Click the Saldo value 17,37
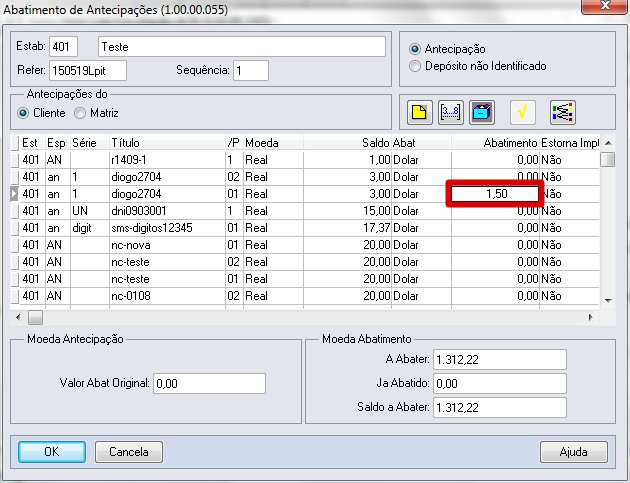The height and width of the screenshot is (483, 630). point(376,228)
